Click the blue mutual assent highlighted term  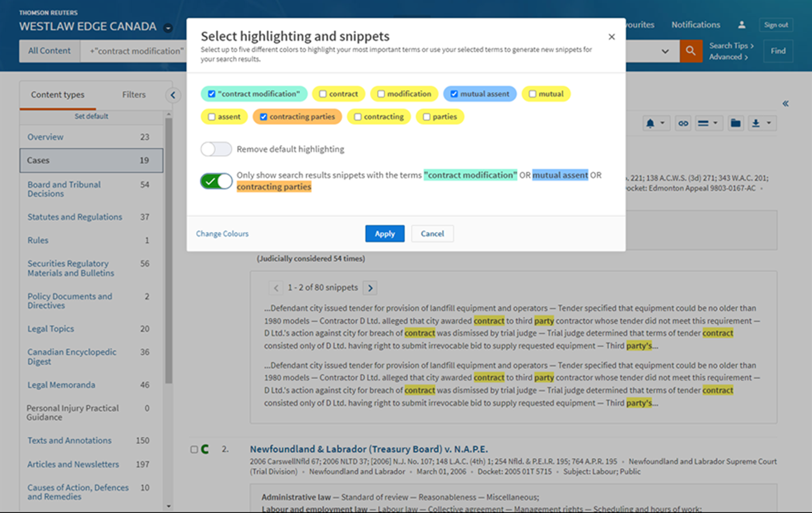[x=560, y=175]
